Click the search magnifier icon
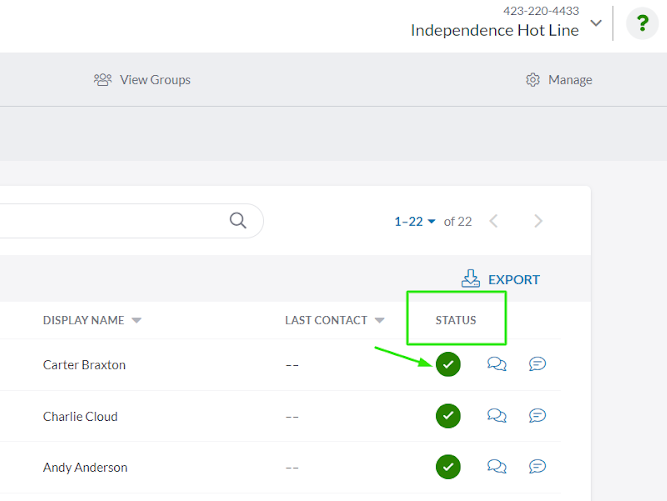This screenshot has height=501, width=667. click(238, 221)
